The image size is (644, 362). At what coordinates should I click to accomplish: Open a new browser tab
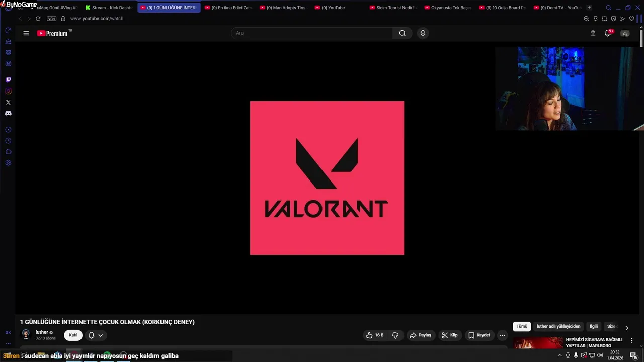click(x=589, y=8)
